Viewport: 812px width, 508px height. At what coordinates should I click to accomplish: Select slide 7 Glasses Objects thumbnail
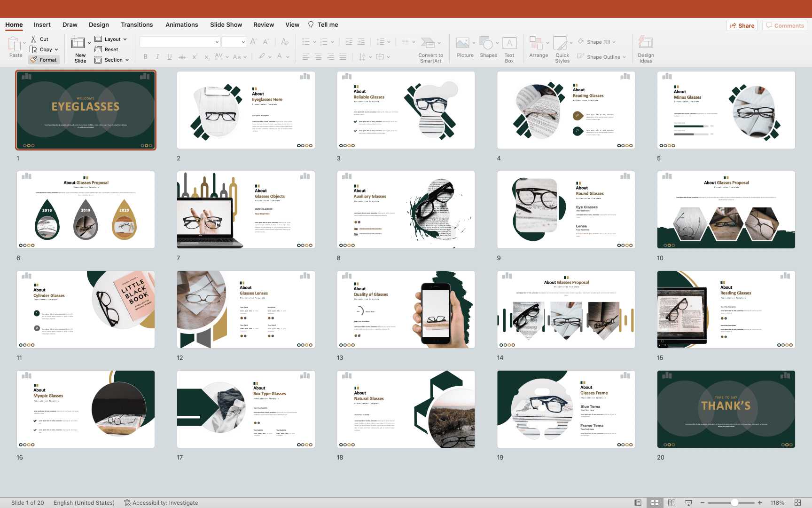click(246, 210)
